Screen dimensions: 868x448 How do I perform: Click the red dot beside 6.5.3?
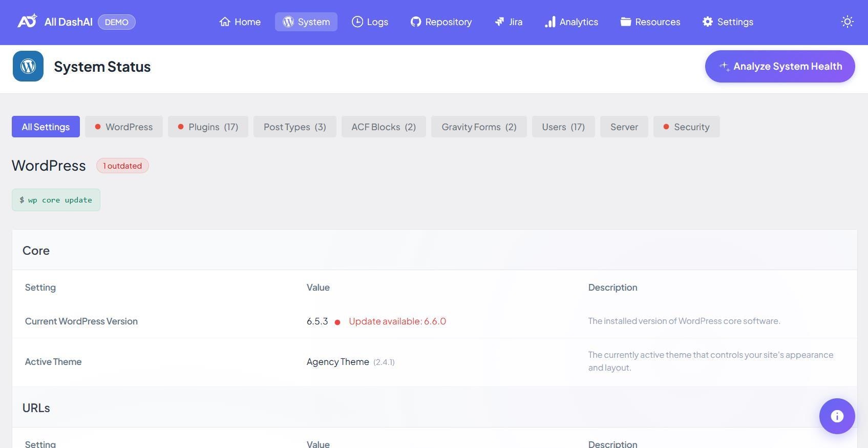pyautogui.click(x=337, y=322)
